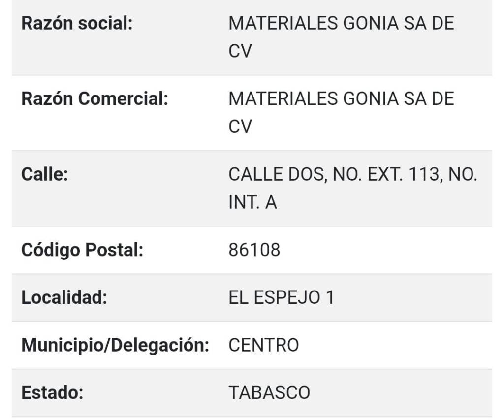Click the "Razón social:" label
This screenshot has width=504, height=420.
coord(77,24)
